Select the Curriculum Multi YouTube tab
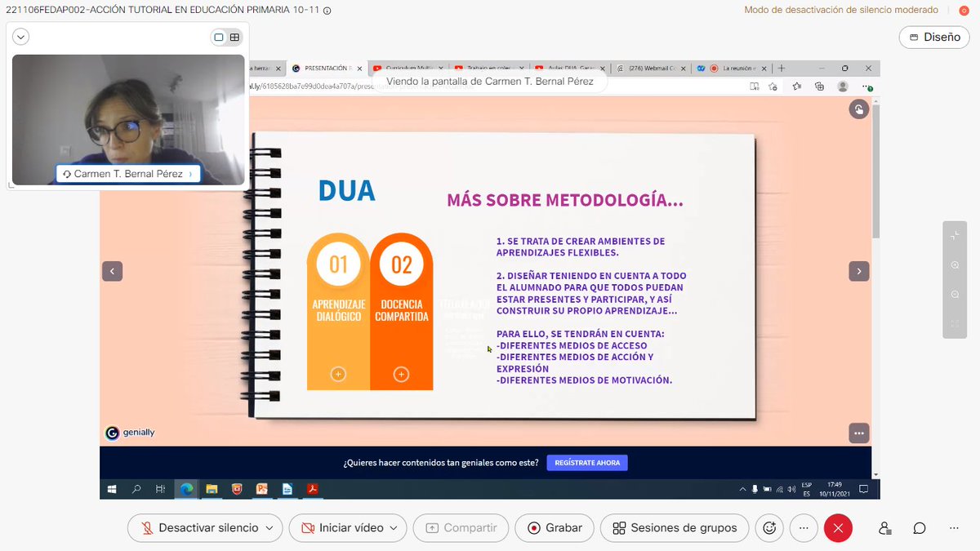 pos(408,69)
